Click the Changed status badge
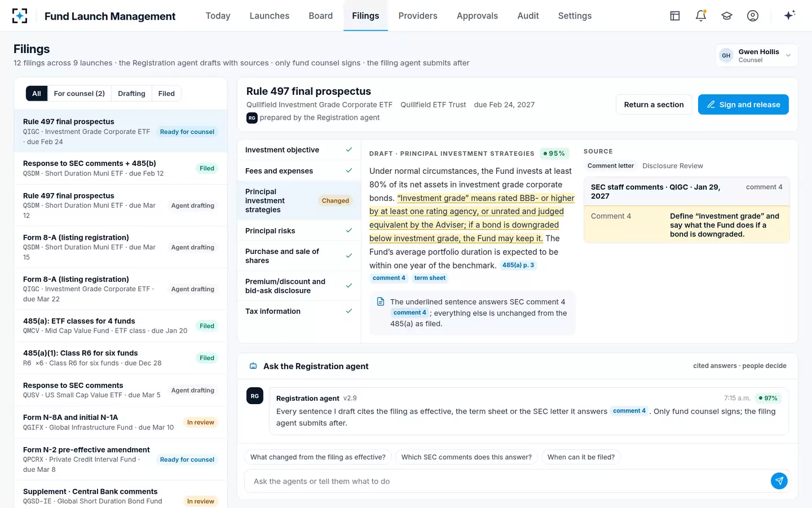The image size is (812, 508). pos(335,201)
